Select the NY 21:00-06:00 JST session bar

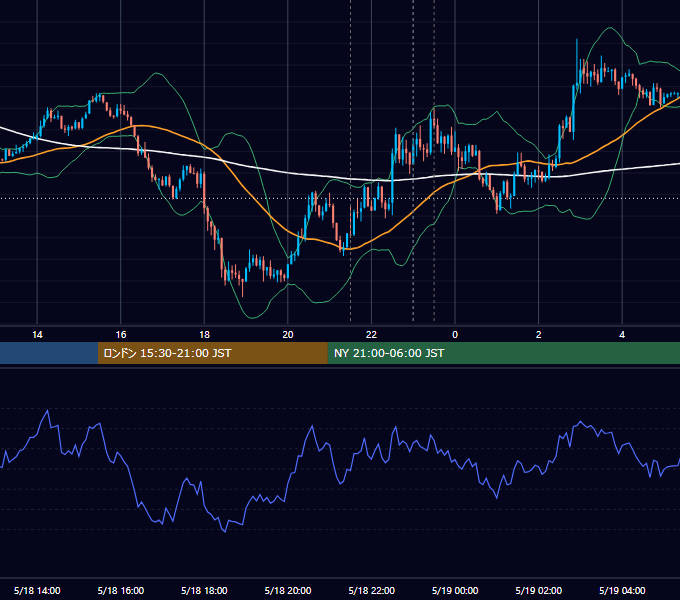click(x=503, y=353)
